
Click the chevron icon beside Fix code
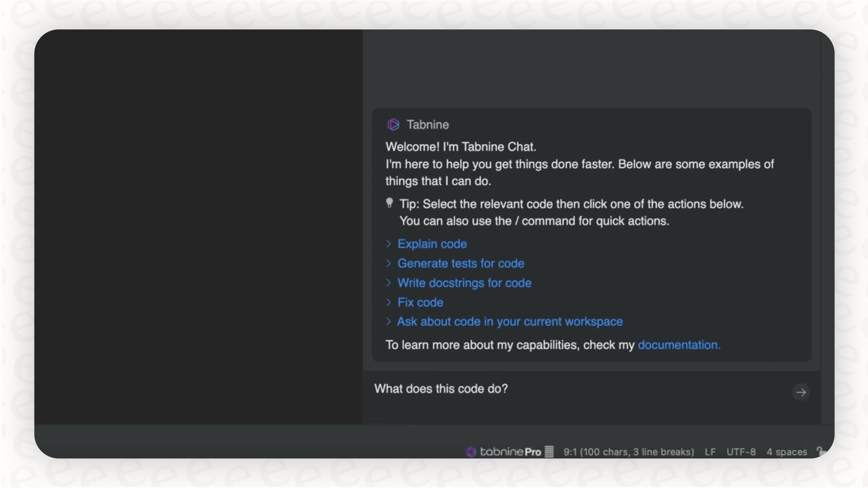(389, 302)
